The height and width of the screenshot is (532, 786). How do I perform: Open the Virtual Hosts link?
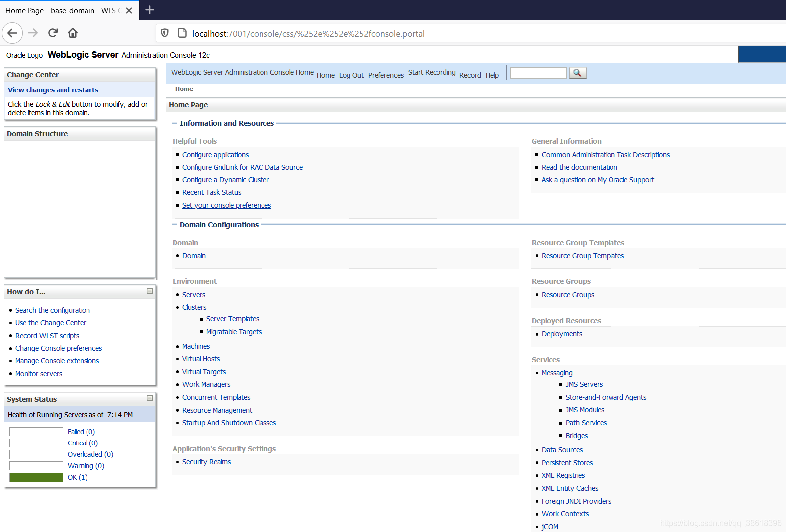click(x=201, y=359)
